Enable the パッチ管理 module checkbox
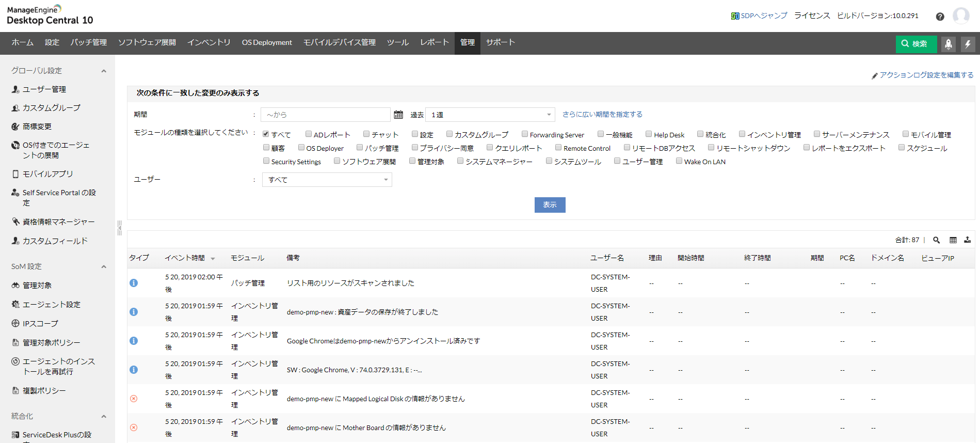 pyautogui.click(x=360, y=148)
